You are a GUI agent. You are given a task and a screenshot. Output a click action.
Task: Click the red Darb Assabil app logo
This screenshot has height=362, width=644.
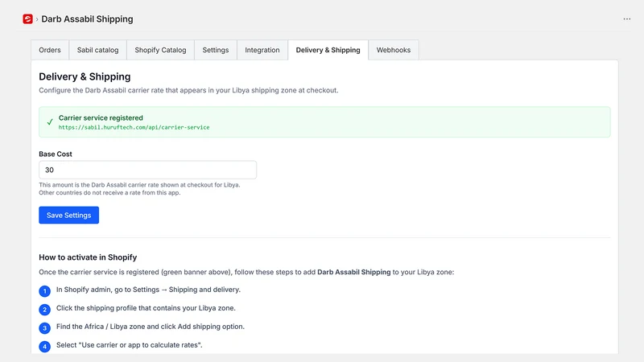27,19
